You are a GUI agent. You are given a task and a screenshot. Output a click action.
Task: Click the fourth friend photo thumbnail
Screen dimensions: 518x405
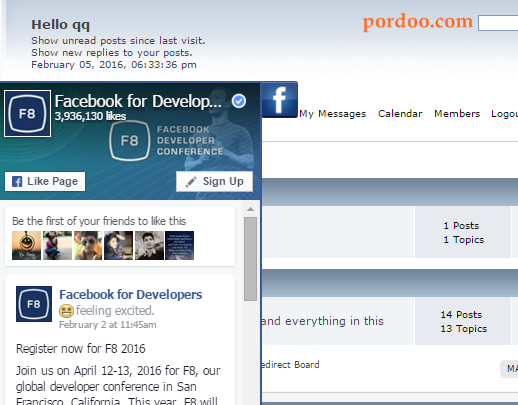point(118,246)
